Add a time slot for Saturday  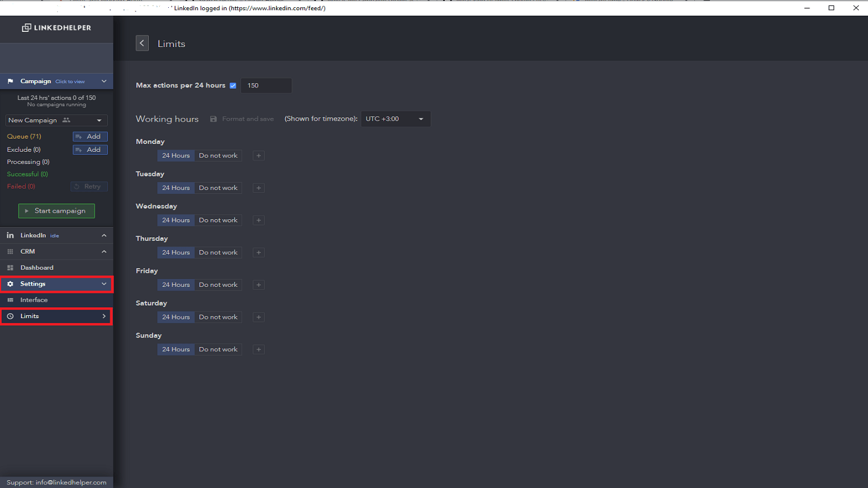(259, 318)
